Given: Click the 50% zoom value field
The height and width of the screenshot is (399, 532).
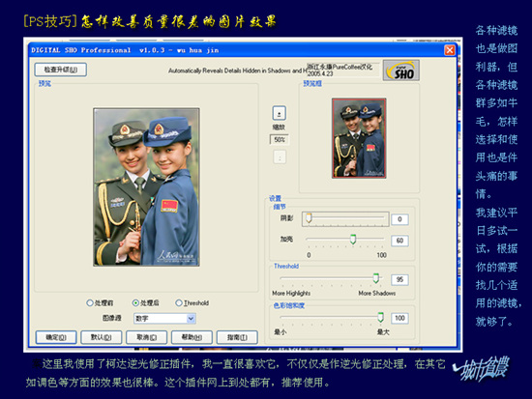Looking at the screenshot, I should [x=280, y=140].
